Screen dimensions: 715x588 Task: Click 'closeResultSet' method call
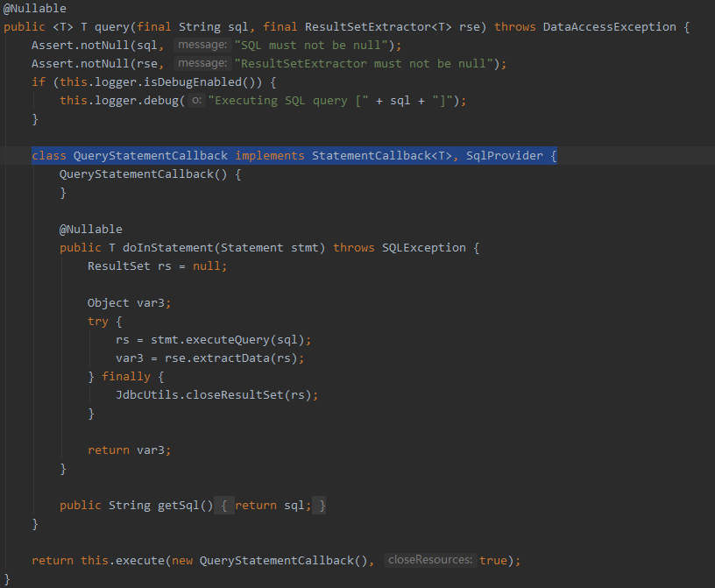pos(234,394)
